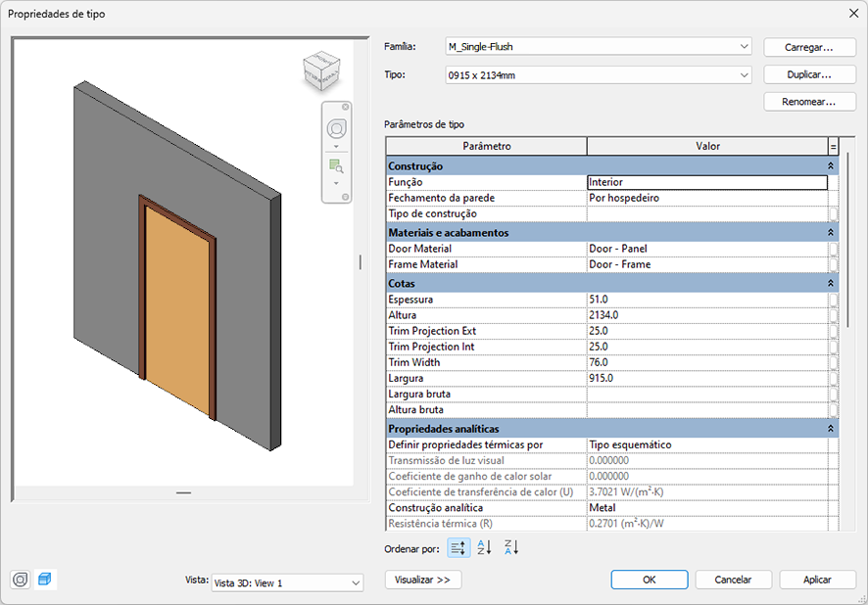Select the Frame Material value Door - Frame
Image resolution: width=868 pixels, height=605 pixels.
tap(707, 264)
